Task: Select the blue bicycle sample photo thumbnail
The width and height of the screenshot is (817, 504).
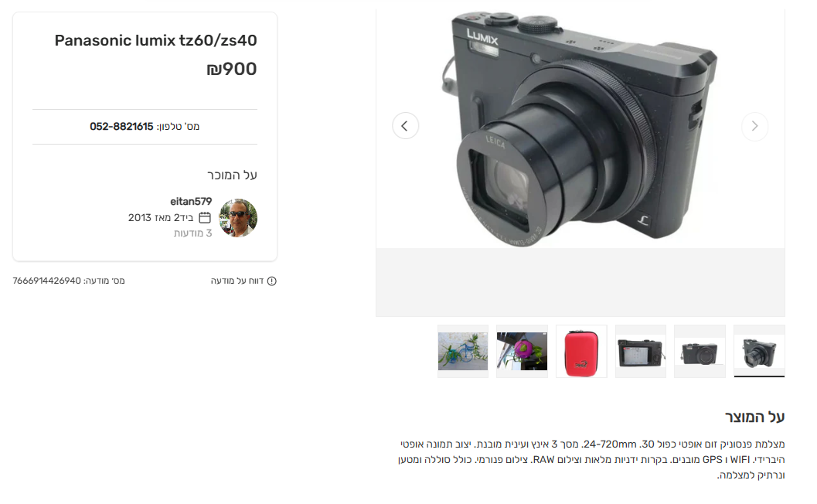Action: point(463,351)
